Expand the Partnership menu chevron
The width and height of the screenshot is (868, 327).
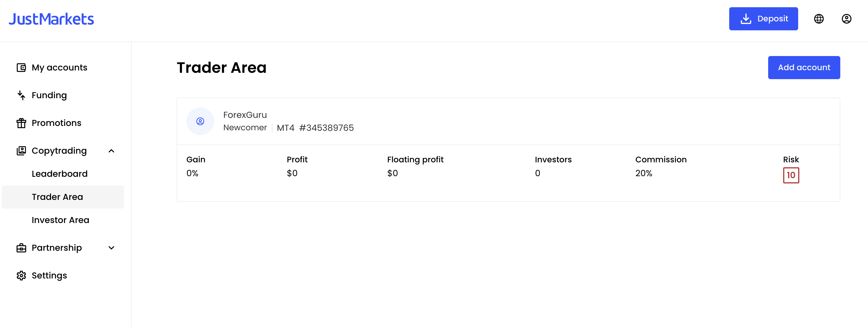112,248
